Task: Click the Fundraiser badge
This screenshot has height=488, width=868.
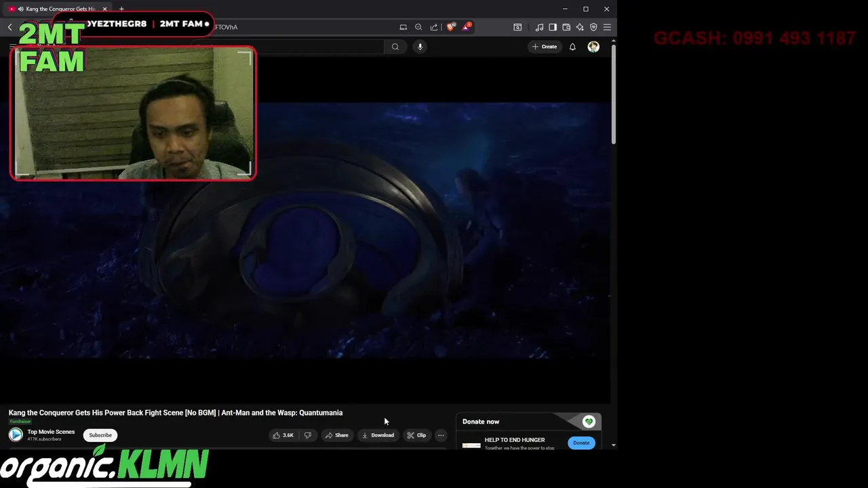Action: coord(20,422)
